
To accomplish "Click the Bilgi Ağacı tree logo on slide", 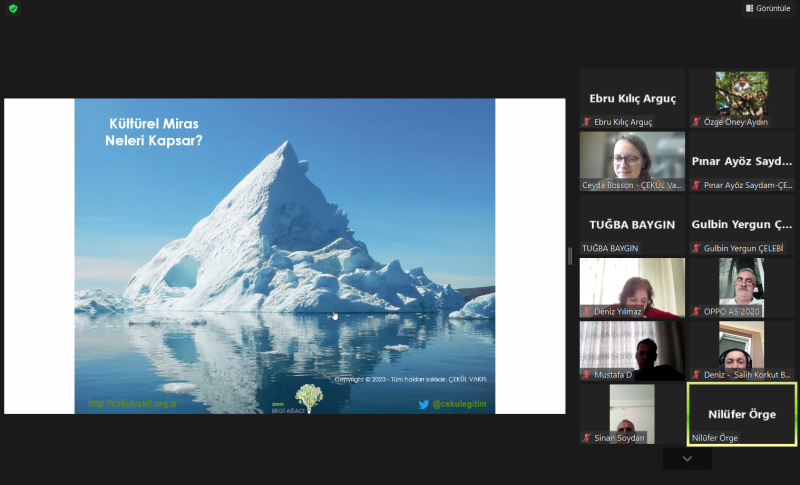I will (308, 398).
